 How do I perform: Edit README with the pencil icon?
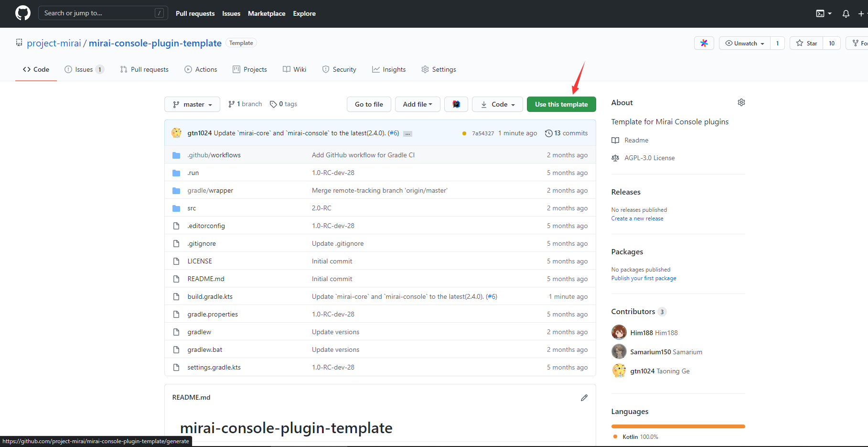click(x=584, y=398)
